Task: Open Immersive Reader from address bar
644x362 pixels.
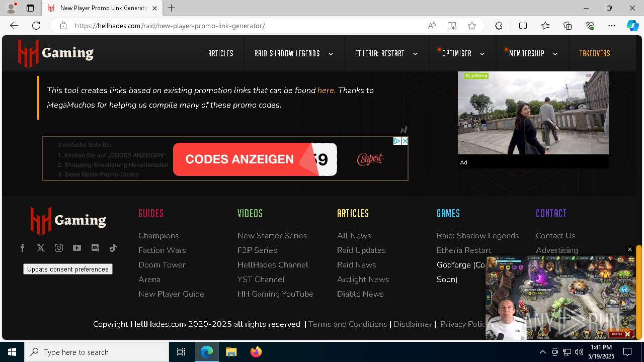Action: click(452, 26)
